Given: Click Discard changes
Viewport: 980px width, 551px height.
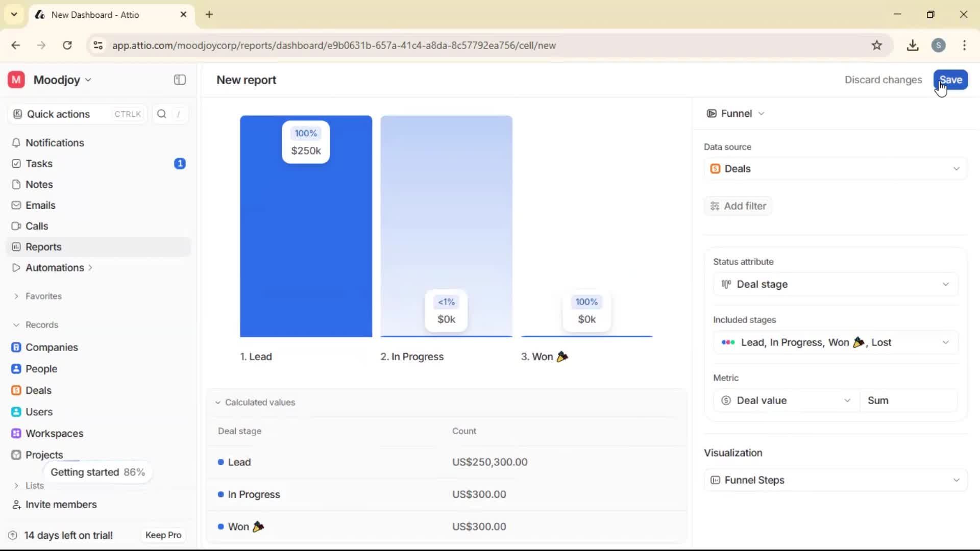Looking at the screenshot, I should (883, 80).
